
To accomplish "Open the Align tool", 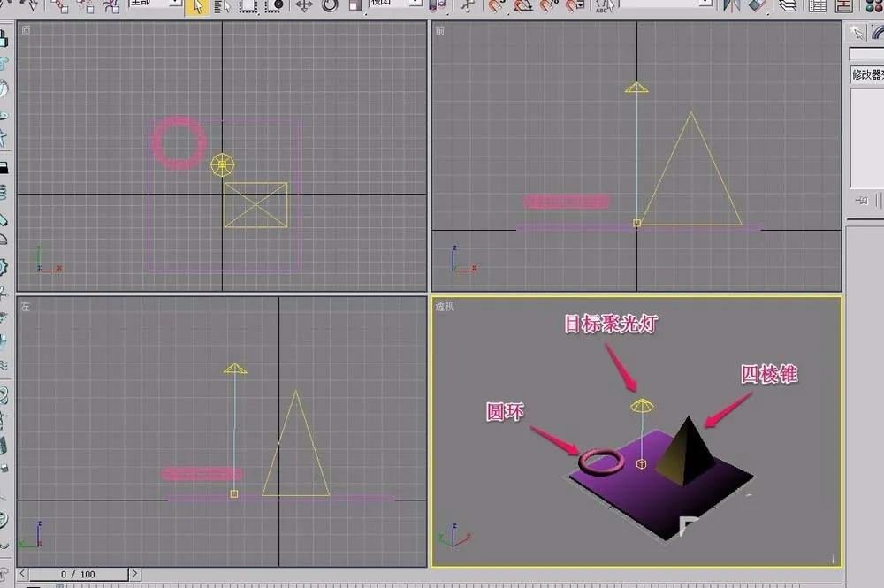I will pos(758,6).
